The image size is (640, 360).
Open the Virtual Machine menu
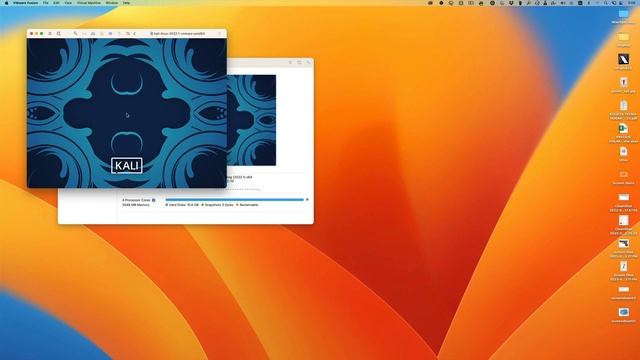[x=89, y=3]
